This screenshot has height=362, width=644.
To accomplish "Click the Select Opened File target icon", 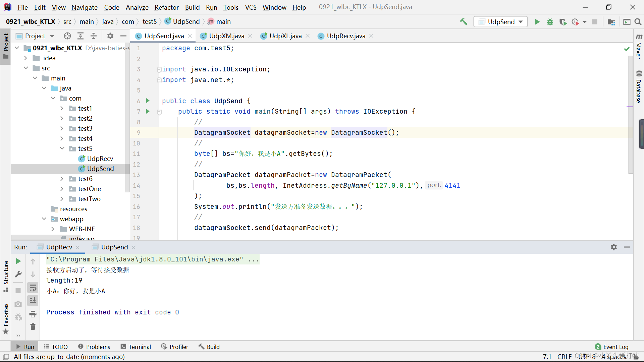I will click(x=67, y=36).
